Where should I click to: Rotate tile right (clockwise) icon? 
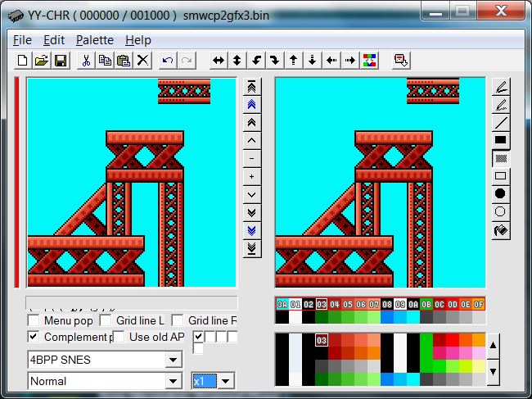coord(275,61)
